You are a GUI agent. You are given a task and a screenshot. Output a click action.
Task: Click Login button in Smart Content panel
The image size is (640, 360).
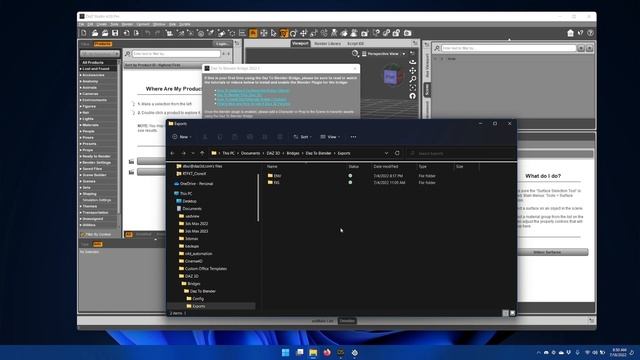222,44
